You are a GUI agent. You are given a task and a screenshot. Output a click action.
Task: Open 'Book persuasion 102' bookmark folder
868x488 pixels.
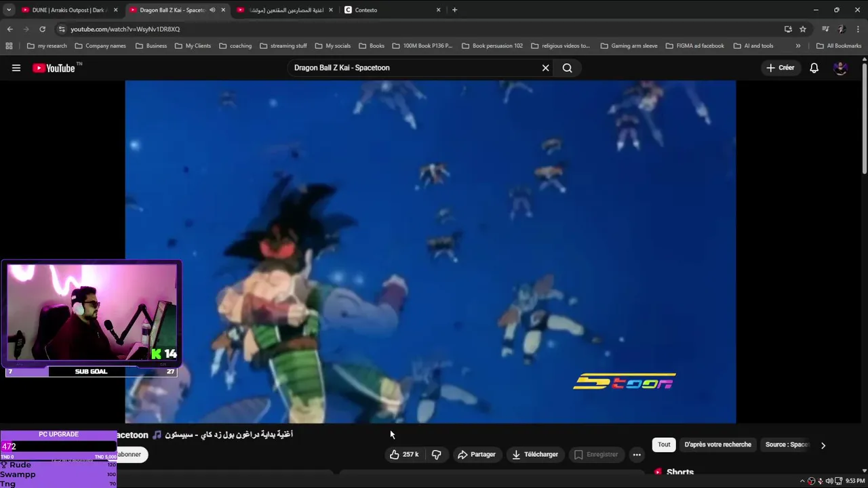tap(492, 46)
